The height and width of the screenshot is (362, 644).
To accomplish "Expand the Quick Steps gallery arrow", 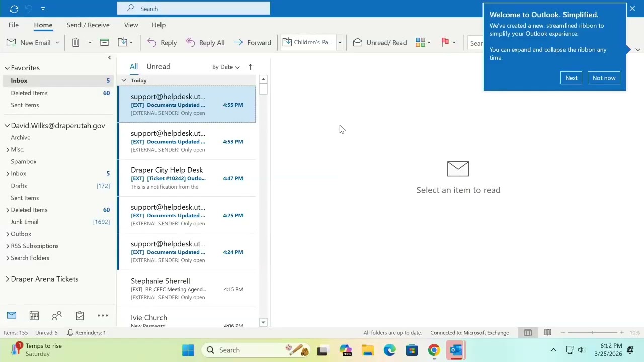I will pyautogui.click(x=340, y=43).
